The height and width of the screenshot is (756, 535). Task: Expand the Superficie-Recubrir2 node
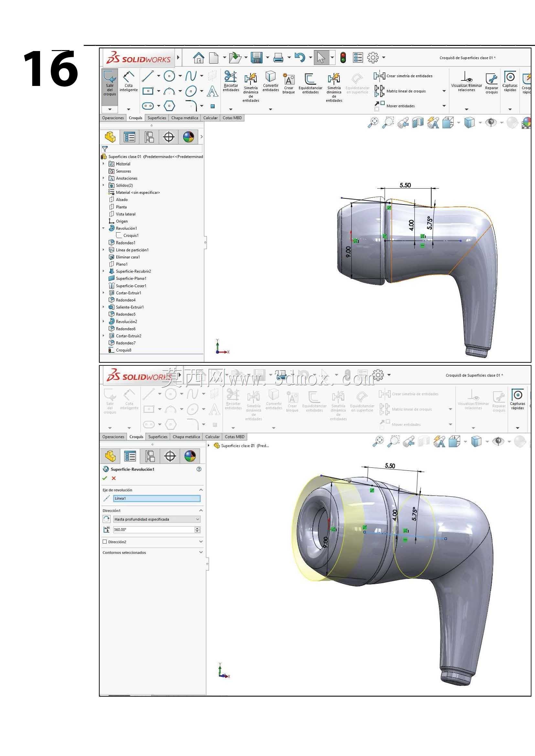(x=103, y=271)
